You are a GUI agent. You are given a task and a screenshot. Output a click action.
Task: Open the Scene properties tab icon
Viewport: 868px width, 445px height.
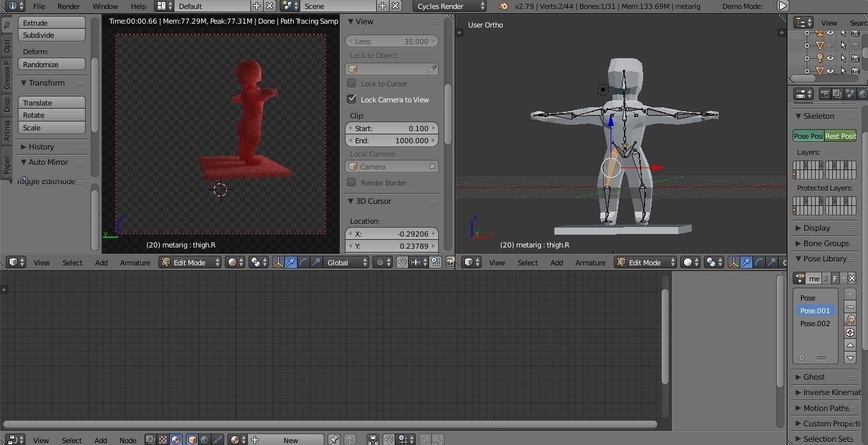[849, 94]
